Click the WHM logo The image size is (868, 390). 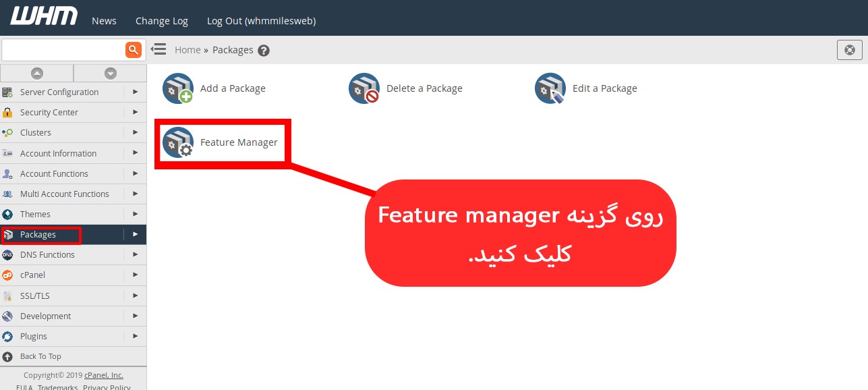coord(44,16)
